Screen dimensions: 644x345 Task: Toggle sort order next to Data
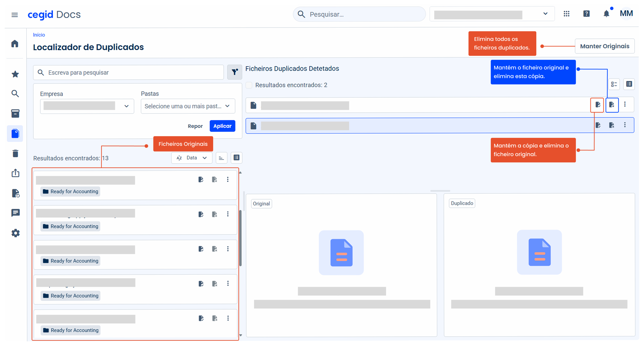pyautogui.click(x=221, y=158)
